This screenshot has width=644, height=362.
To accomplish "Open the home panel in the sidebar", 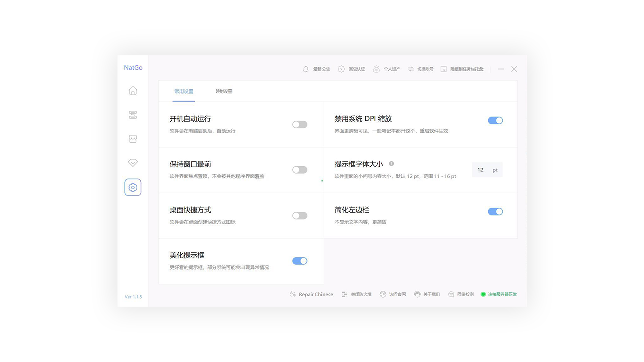I will tap(132, 90).
